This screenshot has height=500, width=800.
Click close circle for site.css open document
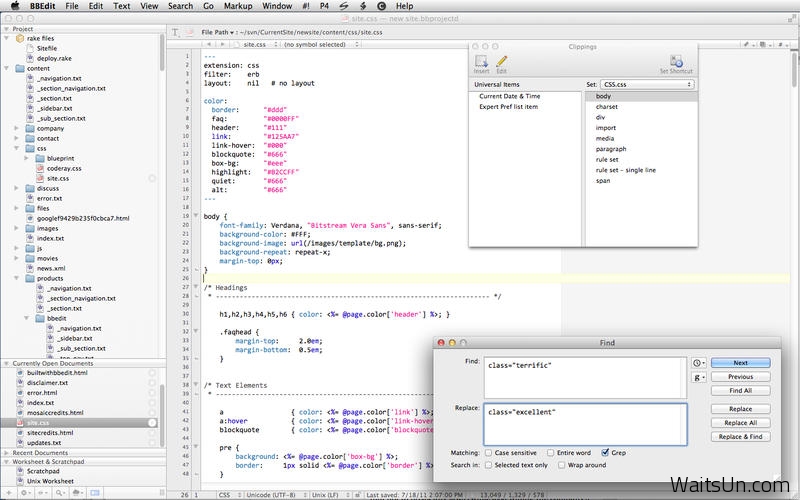(152, 423)
